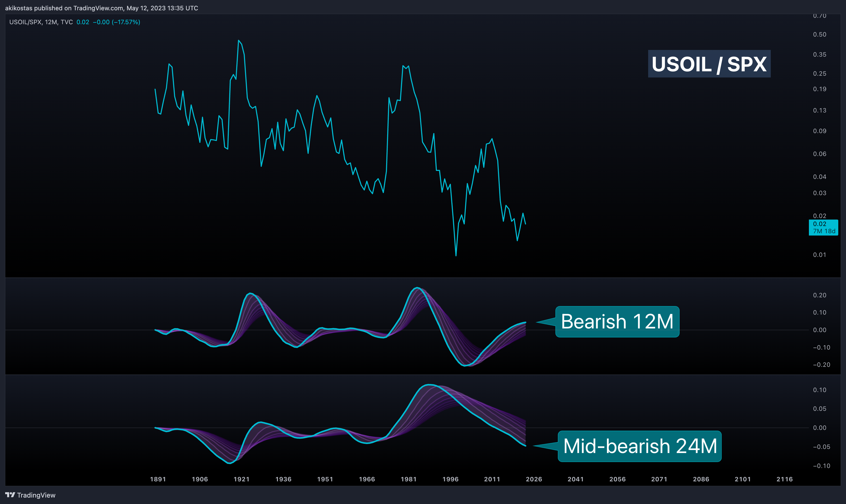Click the 0.13 price scale label

point(820,110)
